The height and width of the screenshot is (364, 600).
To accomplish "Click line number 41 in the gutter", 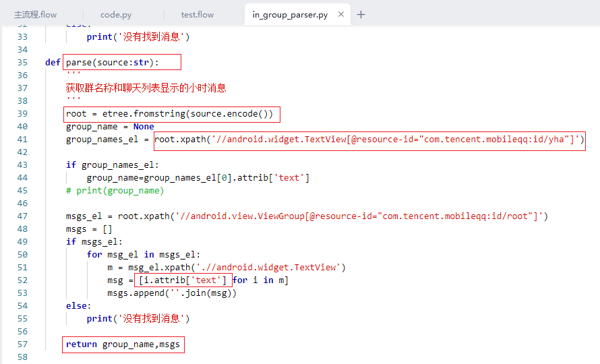I will pyautogui.click(x=22, y=140).
